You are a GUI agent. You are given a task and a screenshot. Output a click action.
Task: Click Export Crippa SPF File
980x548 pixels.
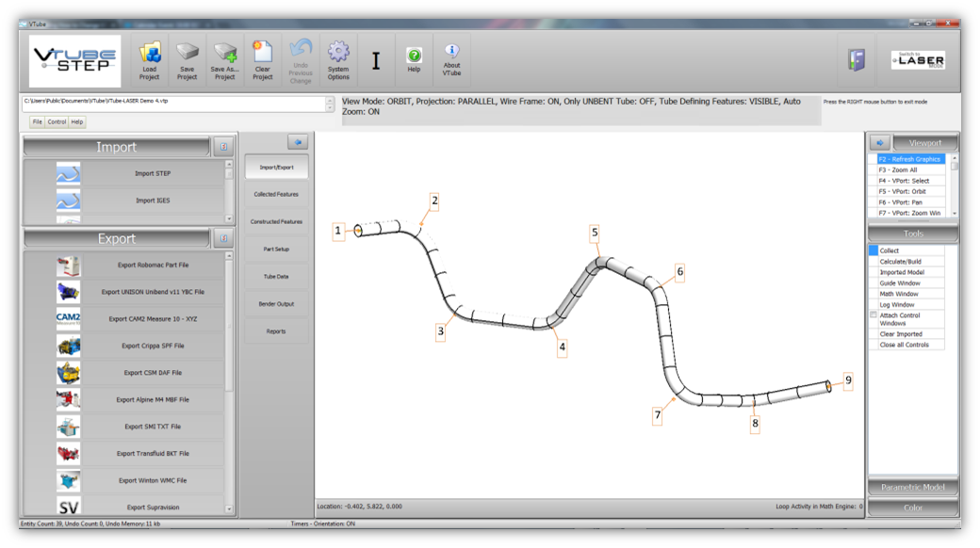(153, 346)
